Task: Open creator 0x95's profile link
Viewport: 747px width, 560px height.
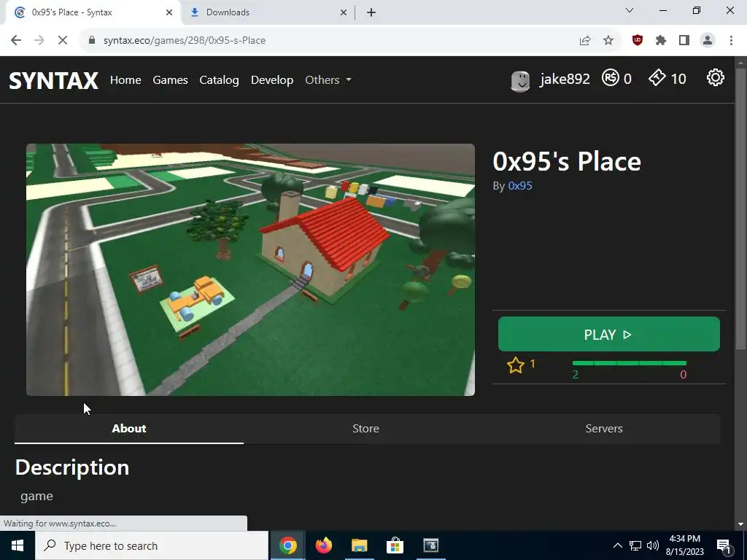Action: 519,186
